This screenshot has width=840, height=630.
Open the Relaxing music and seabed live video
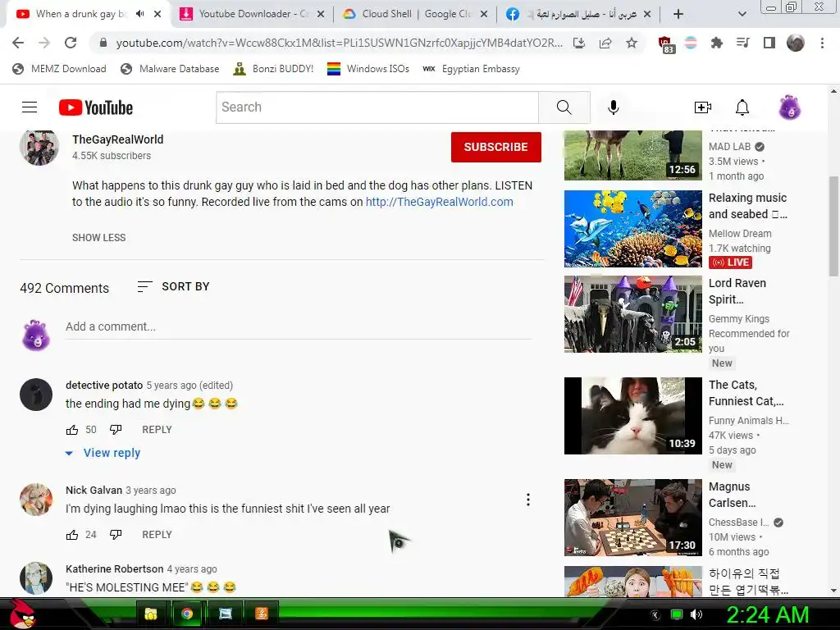(x=632, y=229)
